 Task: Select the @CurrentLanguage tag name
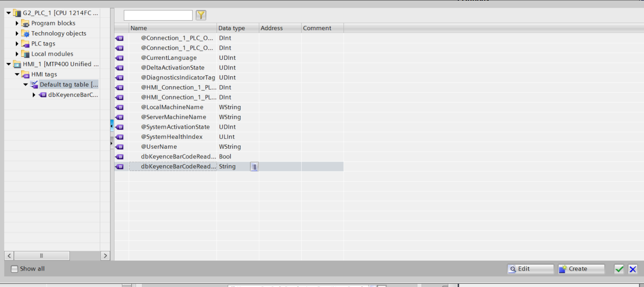(169, 58)
